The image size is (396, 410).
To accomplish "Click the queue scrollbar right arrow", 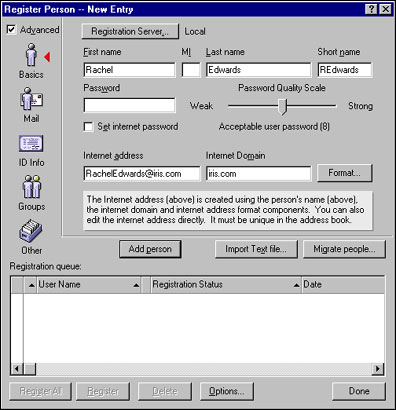I will 378,369.
